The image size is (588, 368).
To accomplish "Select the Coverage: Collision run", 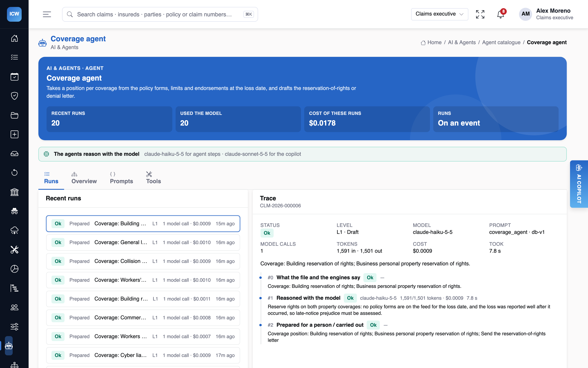I will point(143,261).
